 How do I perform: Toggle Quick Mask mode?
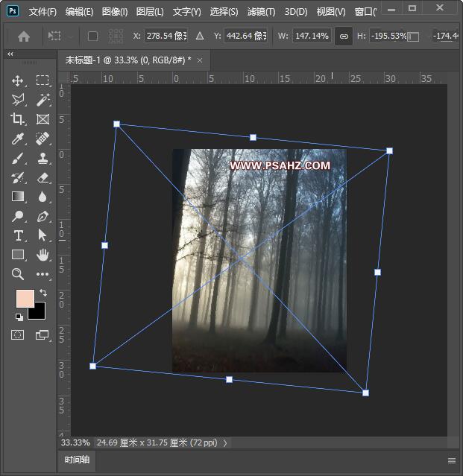click(x=18, y=335)
